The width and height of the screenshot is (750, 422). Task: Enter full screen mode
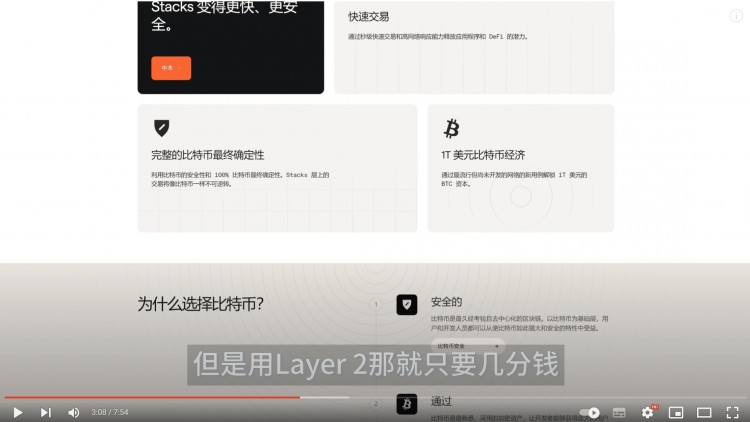click(x=732, y=412)
